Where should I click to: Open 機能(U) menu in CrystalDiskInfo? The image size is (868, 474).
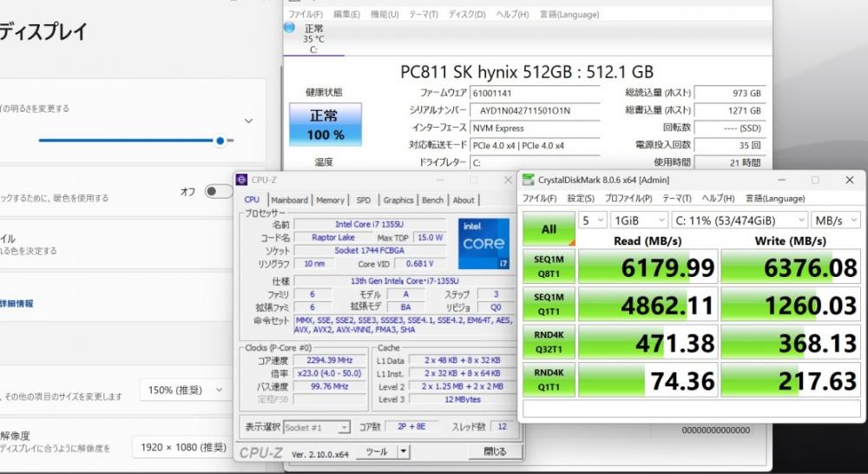coord(385,15)
